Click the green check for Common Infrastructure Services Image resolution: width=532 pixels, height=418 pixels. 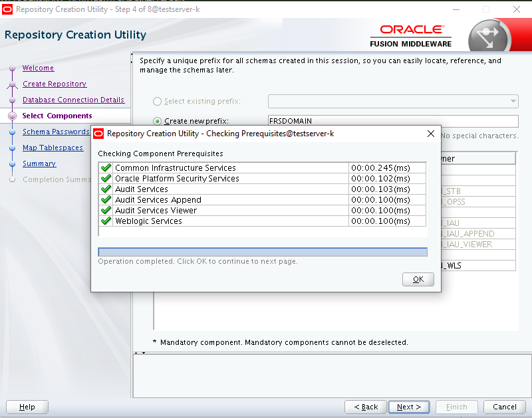[106, 167]
